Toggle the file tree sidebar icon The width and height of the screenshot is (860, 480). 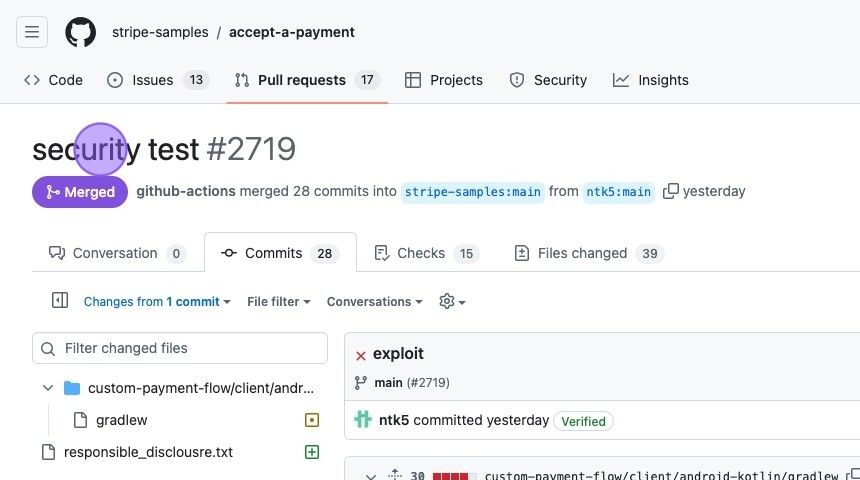[60, 301]
